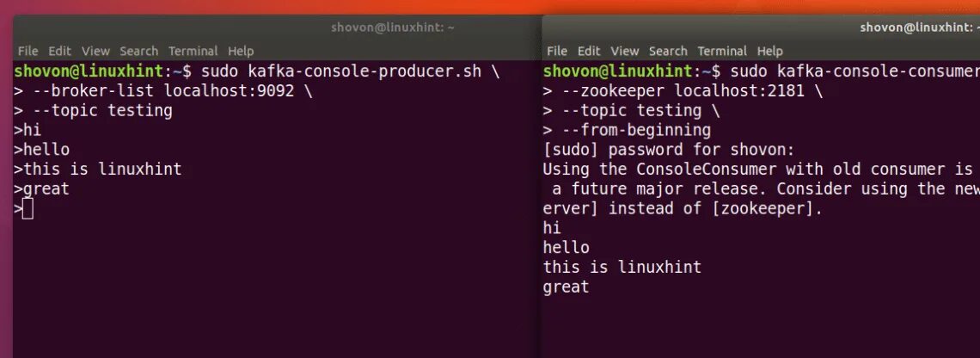Open File menu in left terminal

[28, 52]
